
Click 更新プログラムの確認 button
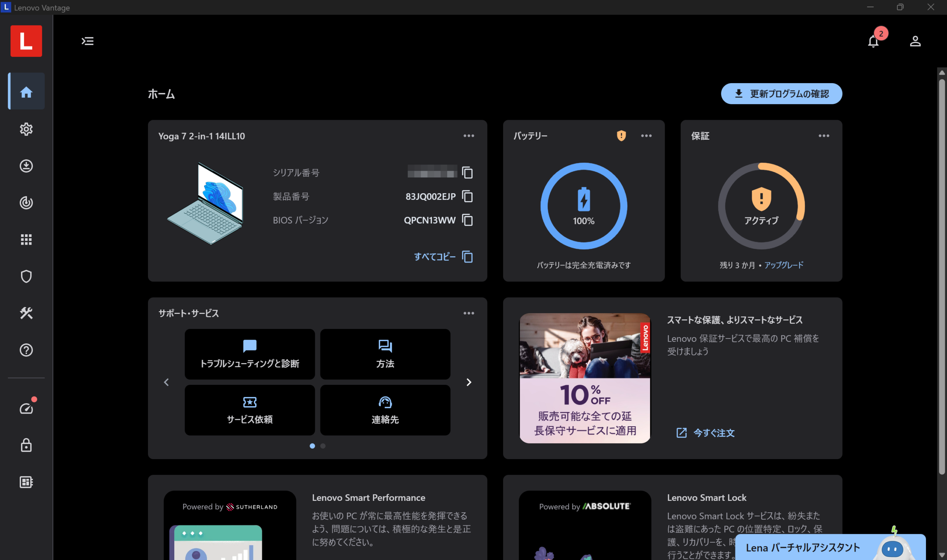tap(781, 94)
